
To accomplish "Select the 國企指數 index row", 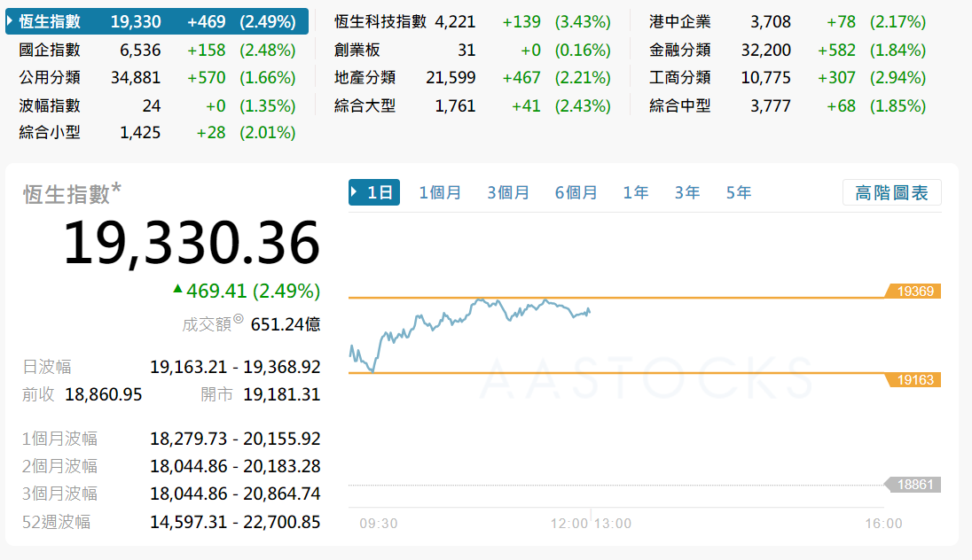I will 50,50.
